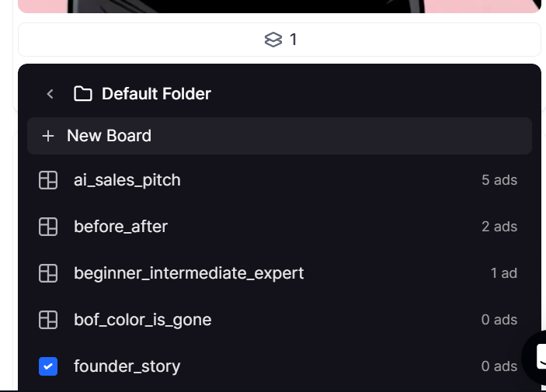Open the chat widget at right edge

coord(536,357)
